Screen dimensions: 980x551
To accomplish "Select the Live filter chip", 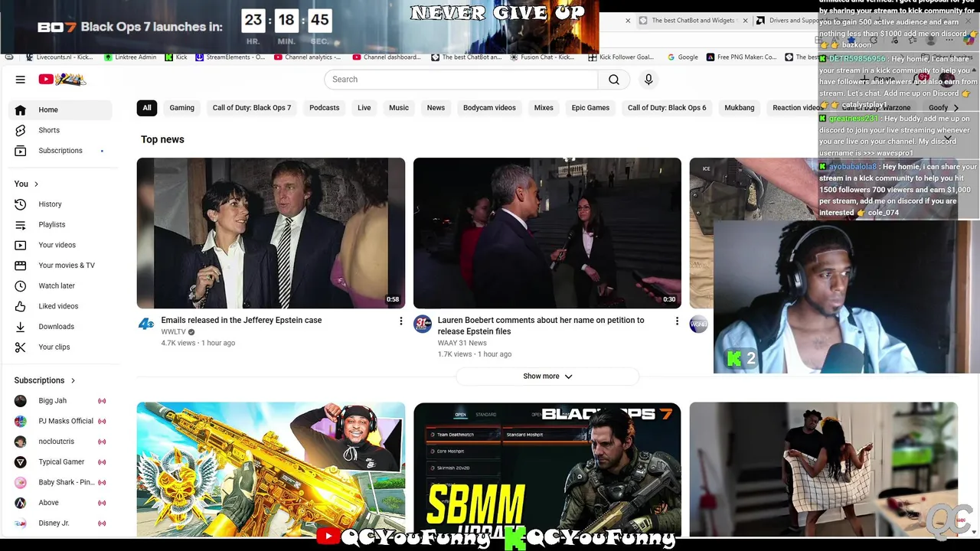I will (x=364, y=108).
